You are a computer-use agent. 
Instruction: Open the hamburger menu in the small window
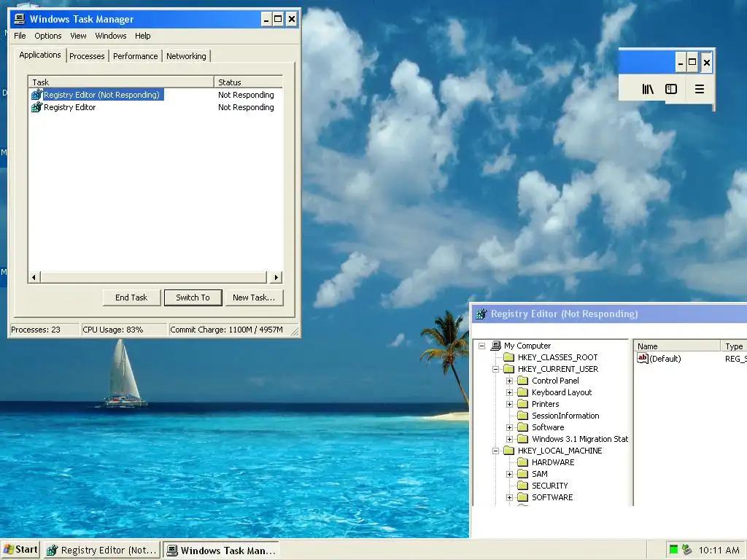click(x=700, y=89)
